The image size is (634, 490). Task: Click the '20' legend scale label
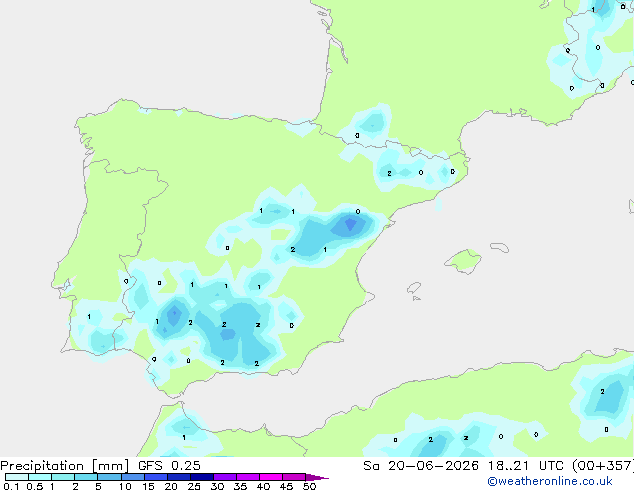point(171,486)
